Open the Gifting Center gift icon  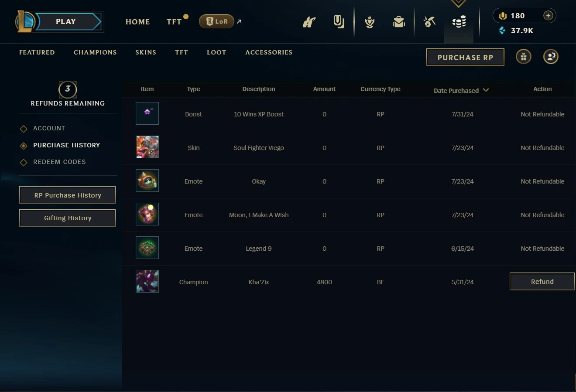(x=524, y=57)
